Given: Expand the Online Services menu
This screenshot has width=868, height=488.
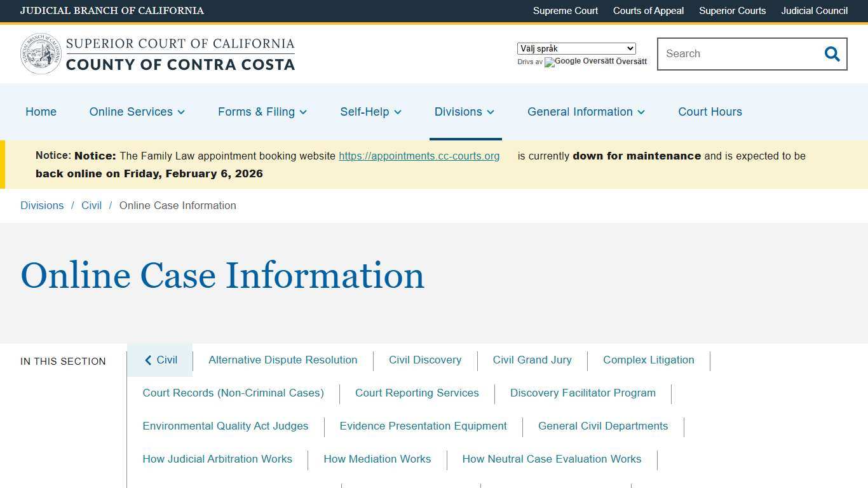Looking at the screenshot, I should tap(137, 112).
